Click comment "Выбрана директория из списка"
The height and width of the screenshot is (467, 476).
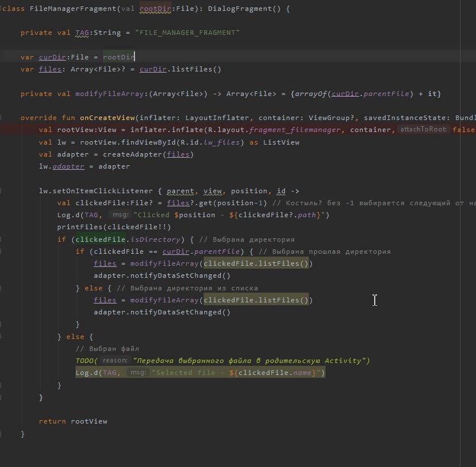(x=187, y=288)
